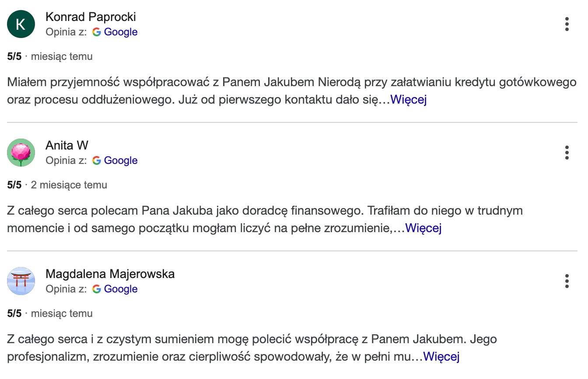Image resolution: width=588 pixels, height=379 pixels.
Task: Expand Anita W's review via Więcej link
Action: 423,228
